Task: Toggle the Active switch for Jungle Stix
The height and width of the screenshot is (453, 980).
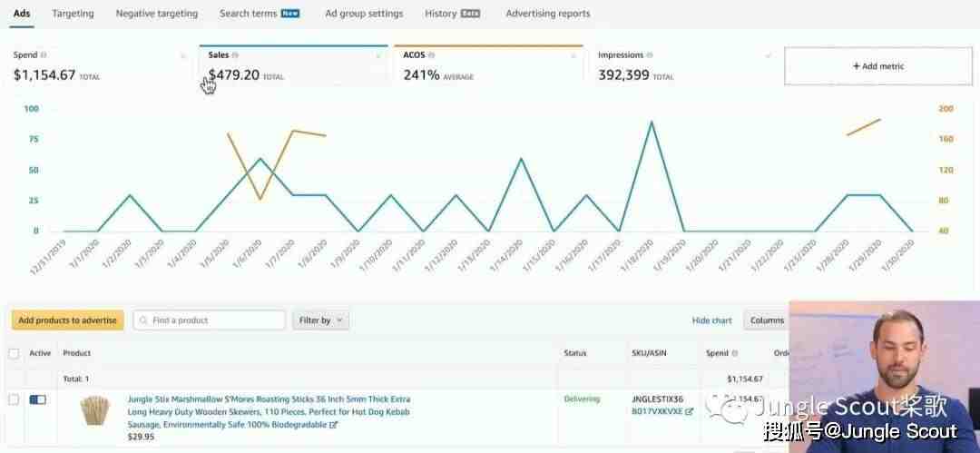Action: (37, 399)
